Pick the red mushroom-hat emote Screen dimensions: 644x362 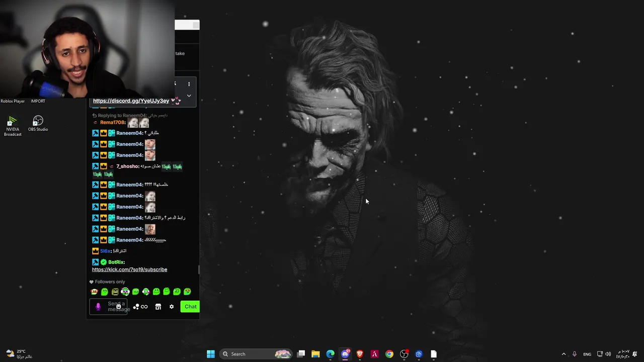click(x=94, y=292)
